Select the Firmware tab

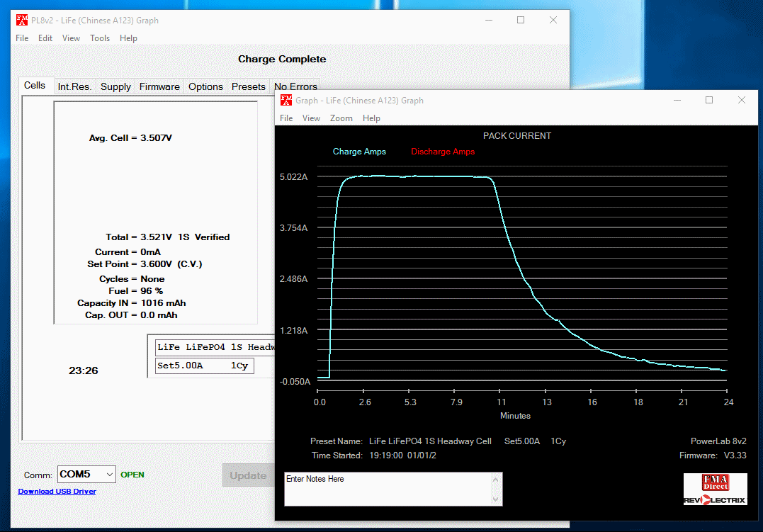pyautogui.click(x=159, y=86)
